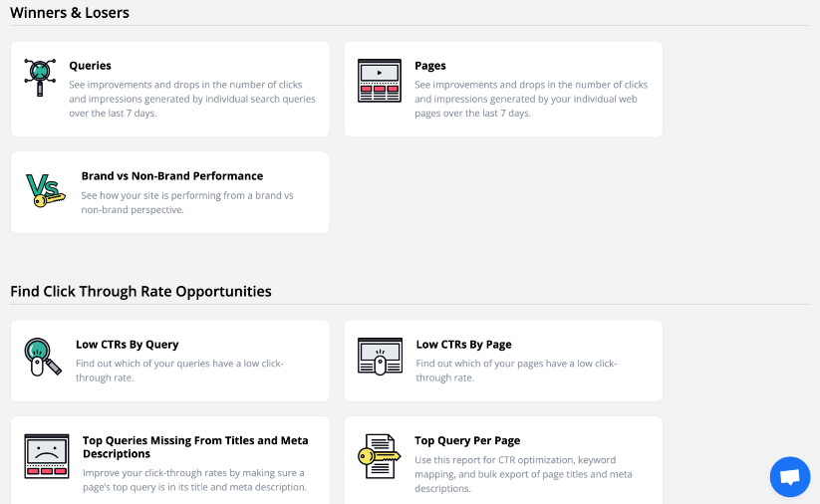Open the Queries report link

[90, 66]
